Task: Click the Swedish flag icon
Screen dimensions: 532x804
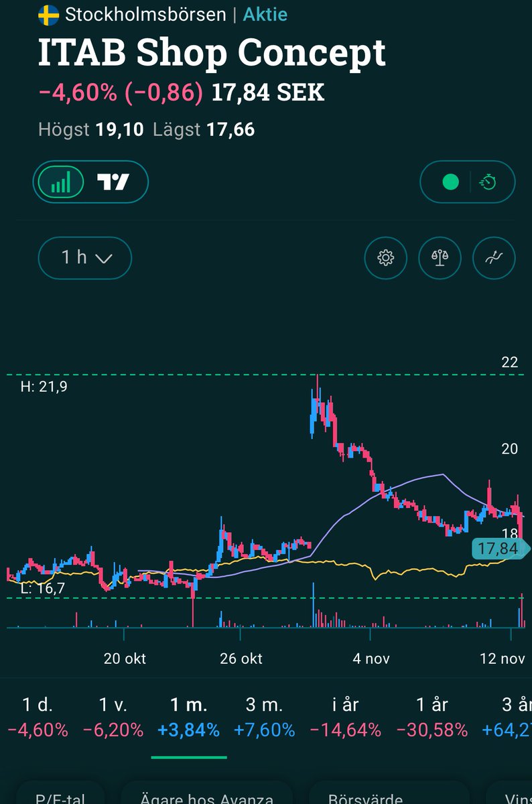Action: (48, 15)
